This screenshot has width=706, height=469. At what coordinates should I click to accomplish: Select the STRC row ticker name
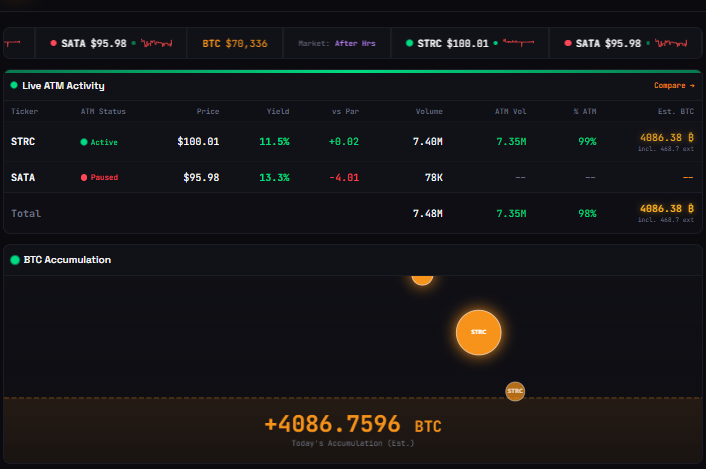(x=23, y=141)
